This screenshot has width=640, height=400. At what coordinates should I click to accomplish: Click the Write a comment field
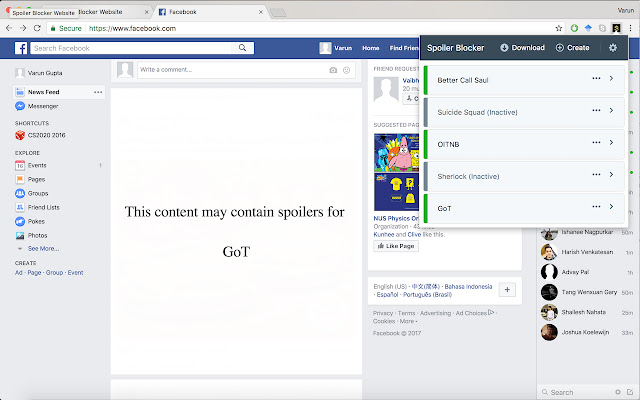coord(233,70)
